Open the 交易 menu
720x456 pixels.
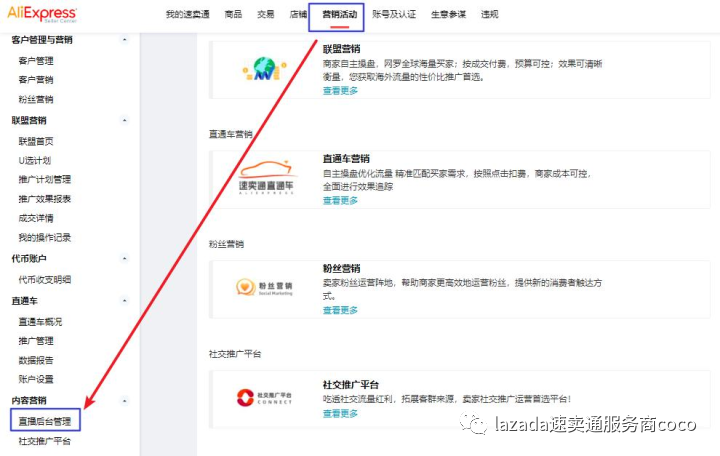(x=265, y=14)
